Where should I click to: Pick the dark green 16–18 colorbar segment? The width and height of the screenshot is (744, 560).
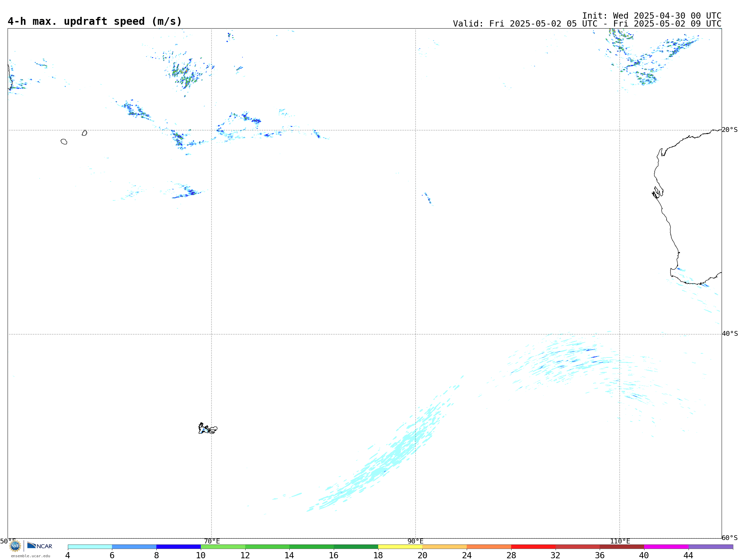356,547
